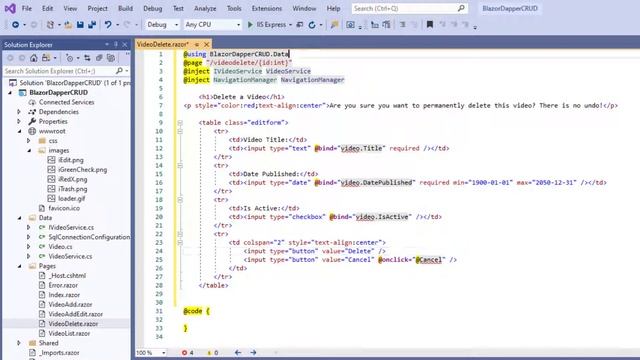Open the Debug menu
Image resolution: width=640 pixels, height=360 pixels.
tap(153, 8)
